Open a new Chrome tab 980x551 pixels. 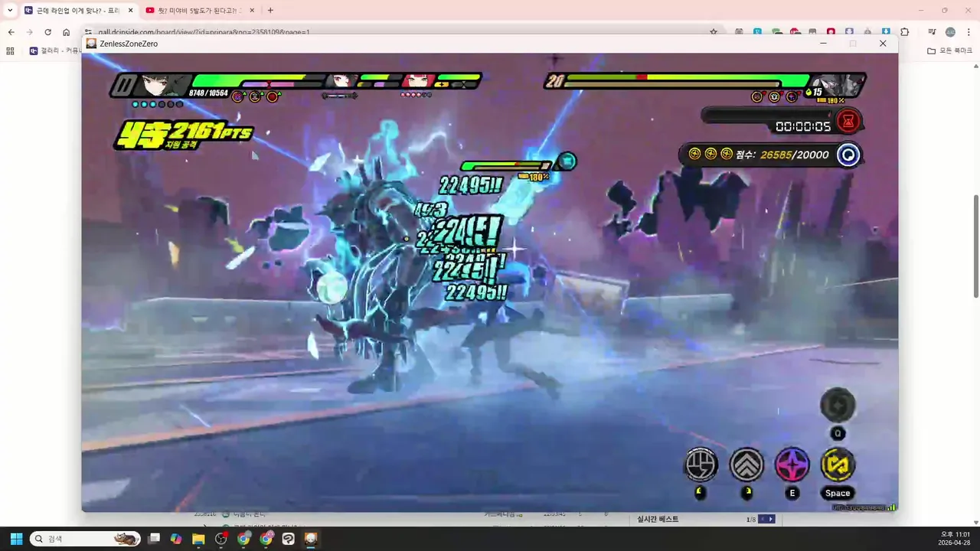click(x=270, y=10)
